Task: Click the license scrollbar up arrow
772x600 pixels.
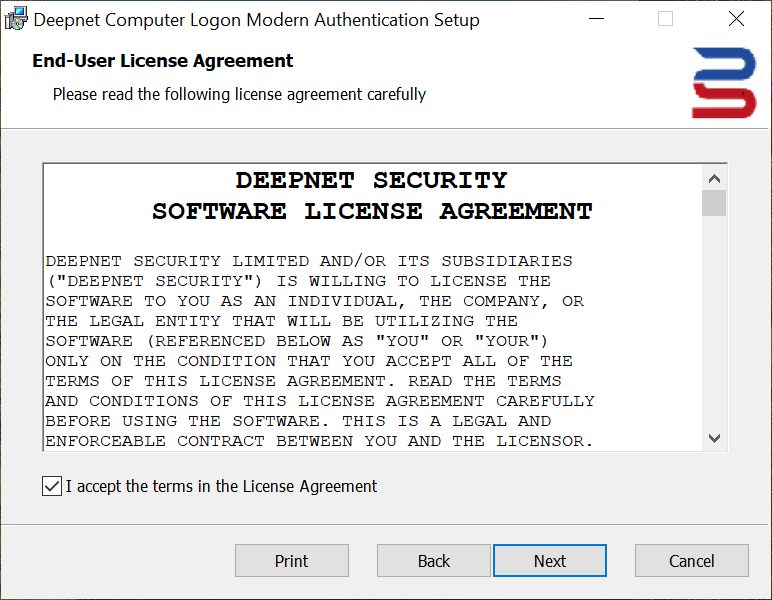Action: tap(714, 178)
